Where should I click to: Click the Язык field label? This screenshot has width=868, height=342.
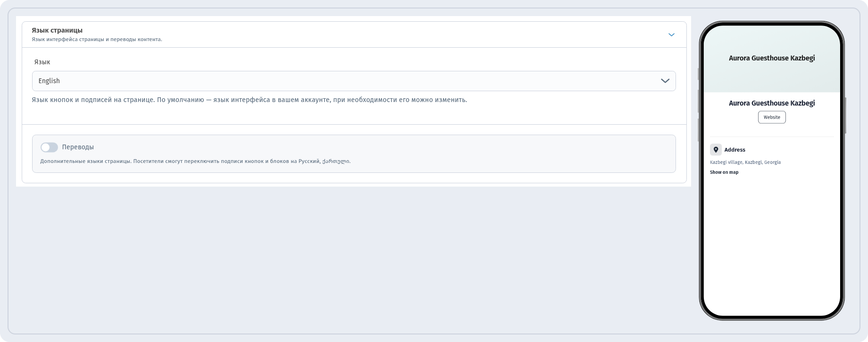click(x=42, y=62)
